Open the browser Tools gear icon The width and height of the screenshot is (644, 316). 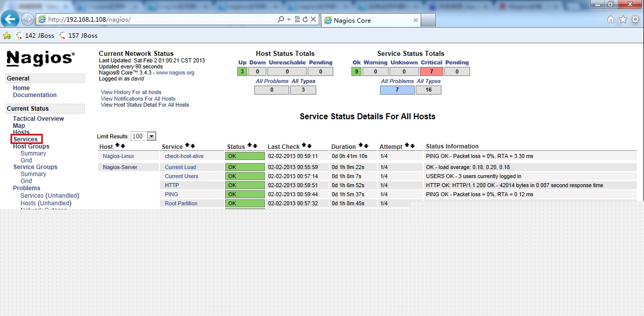pos(635,20)
